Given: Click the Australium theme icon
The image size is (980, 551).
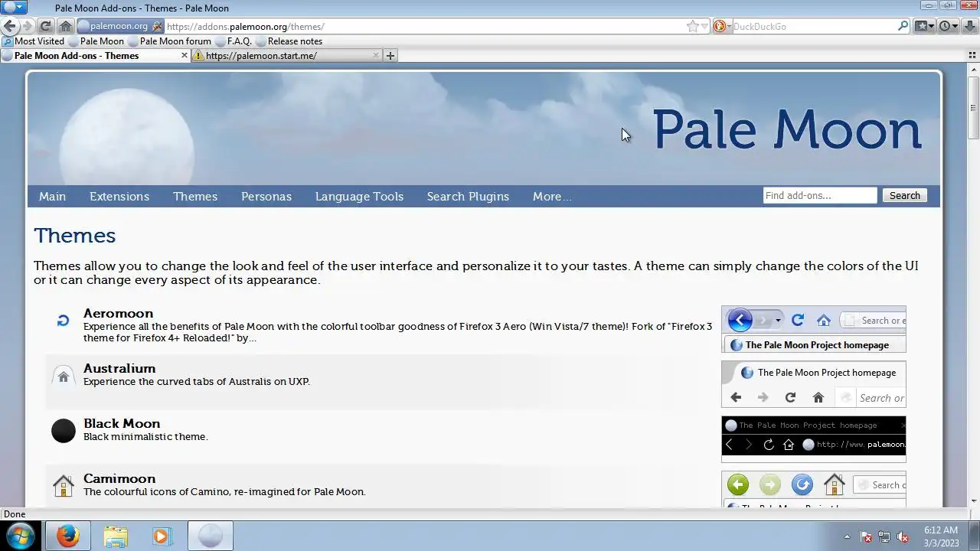Looking at the screenshot, I should tap(64, 376).
